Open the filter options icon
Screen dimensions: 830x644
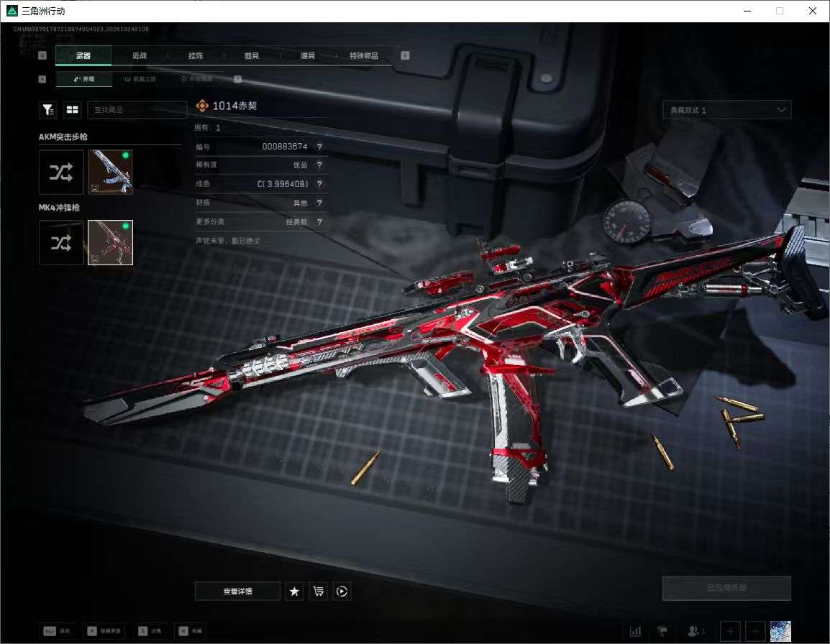[48, 109]
